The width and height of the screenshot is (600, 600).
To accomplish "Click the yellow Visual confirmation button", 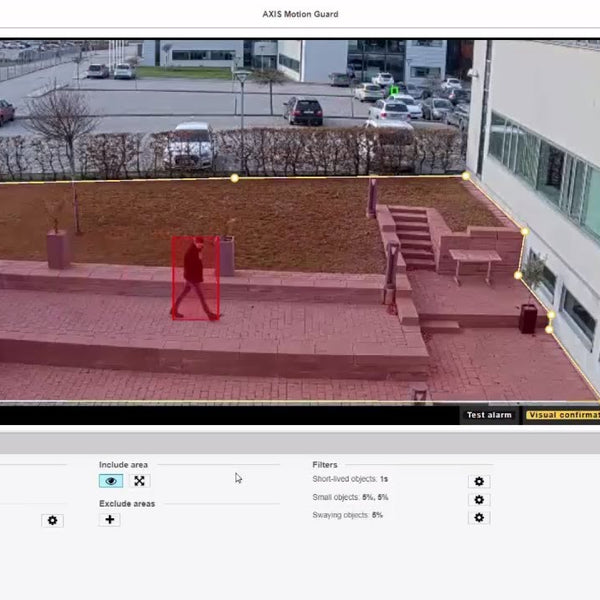I will pyautogui.click(x=562, y=415).
